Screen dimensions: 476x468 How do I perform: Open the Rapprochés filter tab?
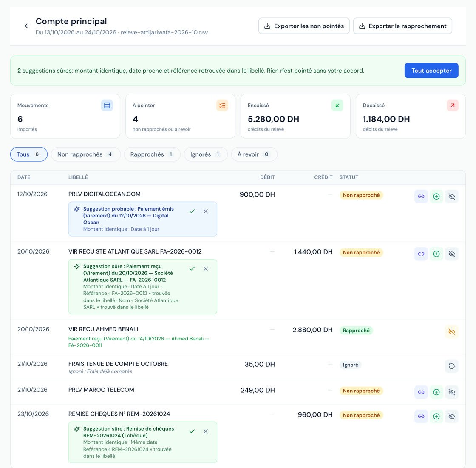(x=152, y=154)
